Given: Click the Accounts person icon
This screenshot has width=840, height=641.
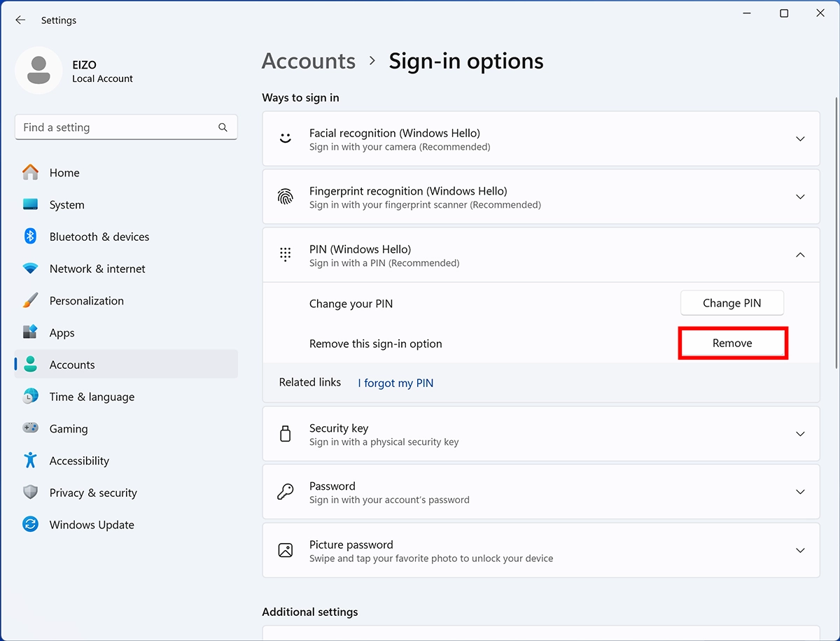Looking at the screenshot, I should (30, 365).
